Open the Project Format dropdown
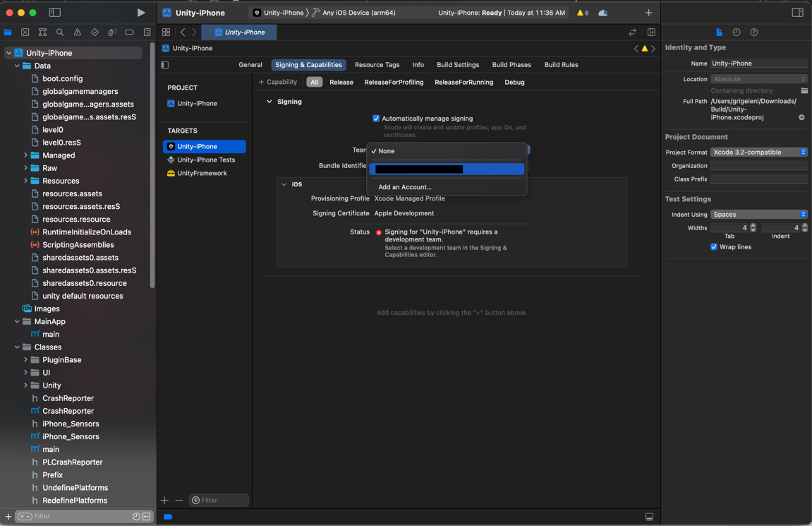 pos(758,153)
